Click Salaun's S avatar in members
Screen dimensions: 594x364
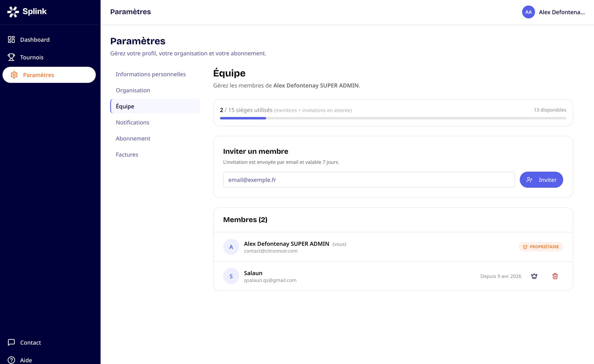(x=231, y=276)
